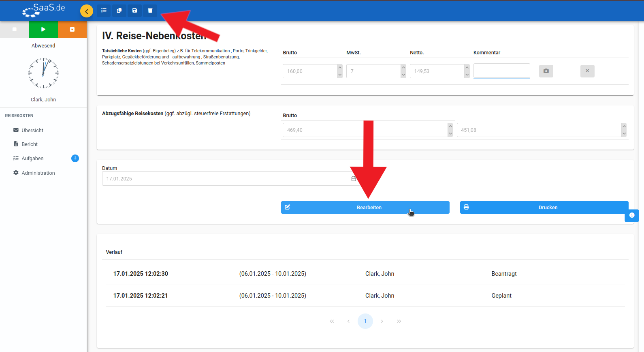The image size is (644, 352).
Task: Click the copy document toolbar icon
Action: [x=119, y=11]
